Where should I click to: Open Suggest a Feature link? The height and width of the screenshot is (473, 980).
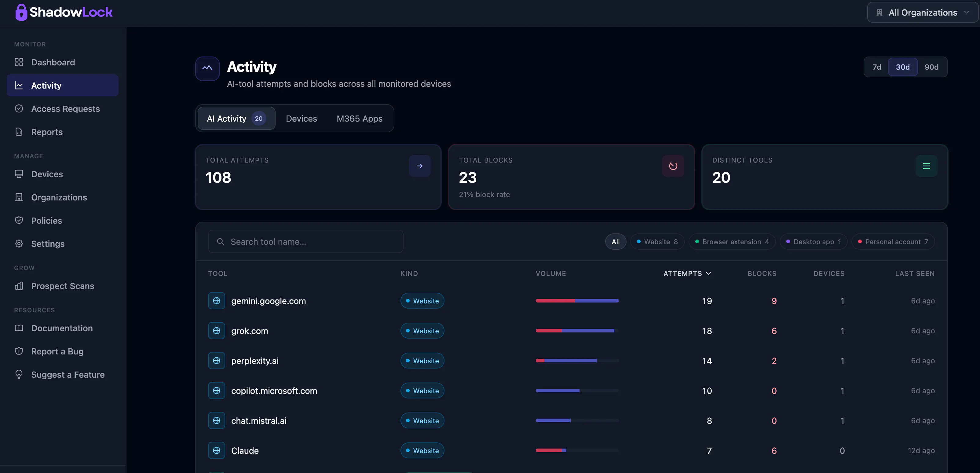[63, 374]
